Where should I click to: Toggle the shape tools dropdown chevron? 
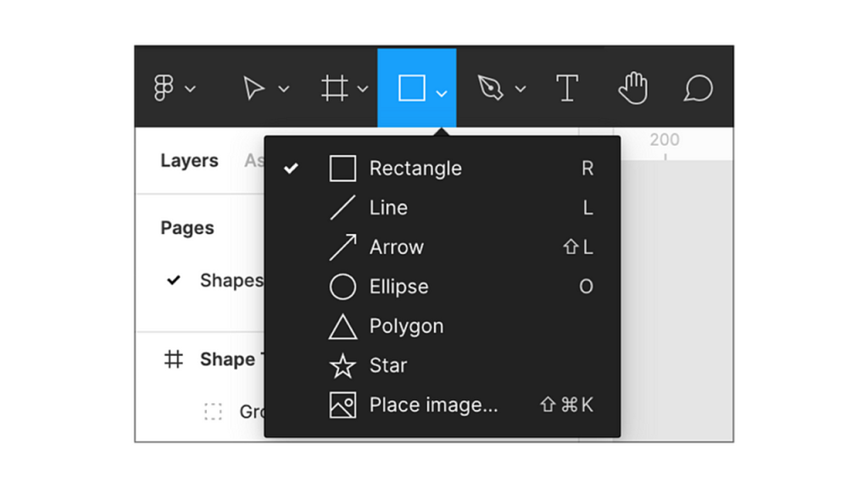[441, 93]
